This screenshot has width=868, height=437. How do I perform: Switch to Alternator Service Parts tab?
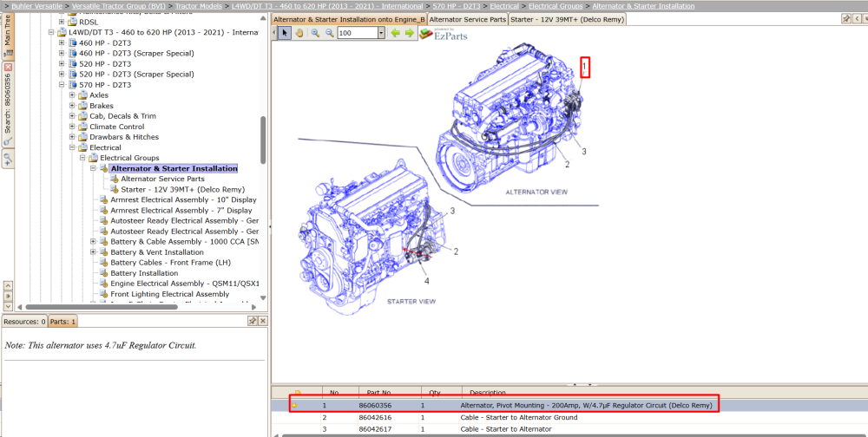[468, 19]
